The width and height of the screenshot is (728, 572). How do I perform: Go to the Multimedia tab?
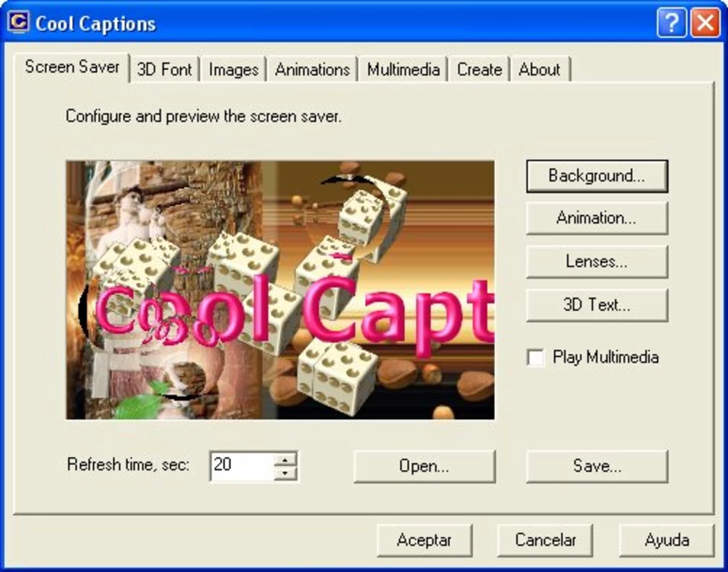point(403,69)
